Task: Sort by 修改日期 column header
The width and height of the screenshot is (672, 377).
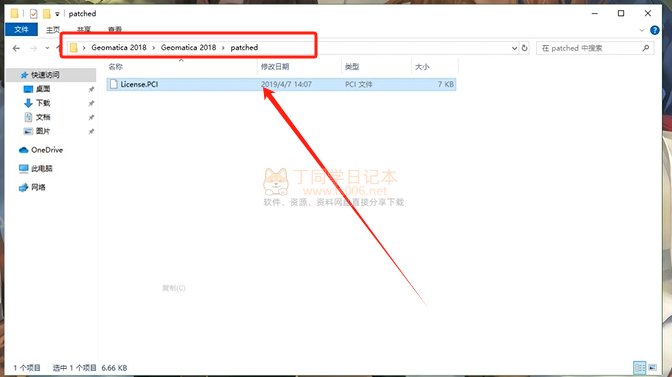Action: (275, 67)
